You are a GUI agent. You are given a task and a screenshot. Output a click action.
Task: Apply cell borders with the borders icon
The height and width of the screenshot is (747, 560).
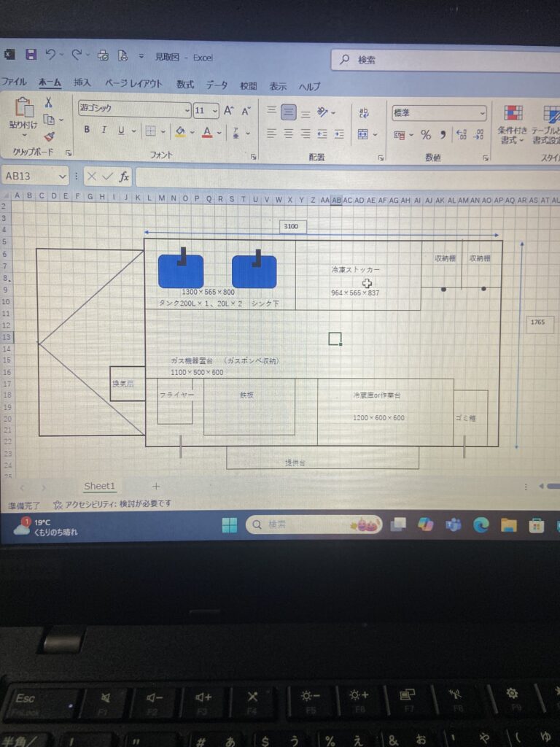point(150,131)
